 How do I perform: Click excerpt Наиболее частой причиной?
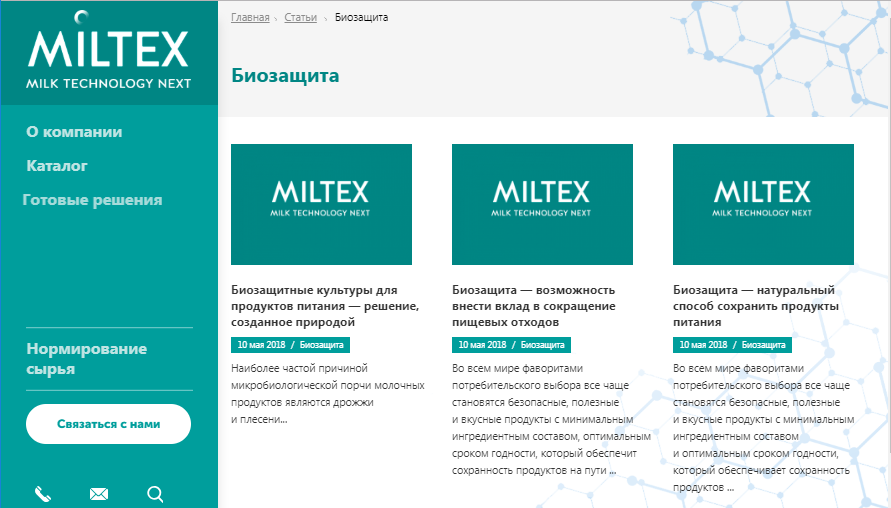pyautogui.click(x=328, y=394)
